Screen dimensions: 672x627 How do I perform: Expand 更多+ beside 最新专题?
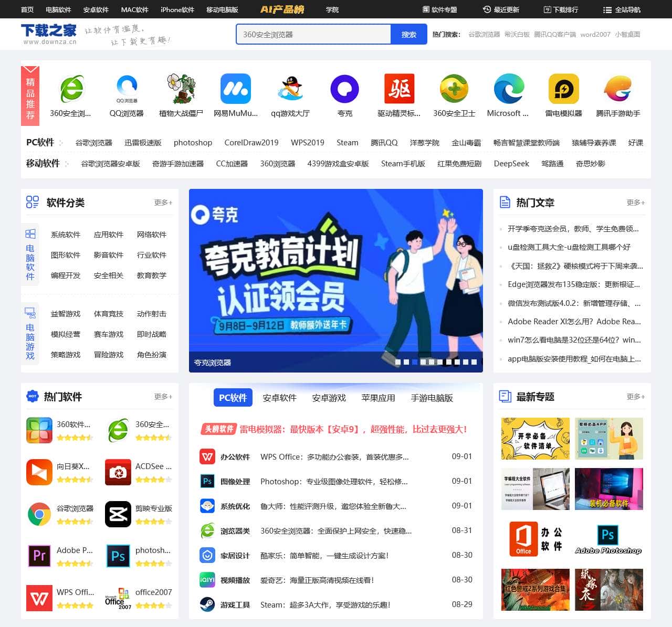point(635,397)
